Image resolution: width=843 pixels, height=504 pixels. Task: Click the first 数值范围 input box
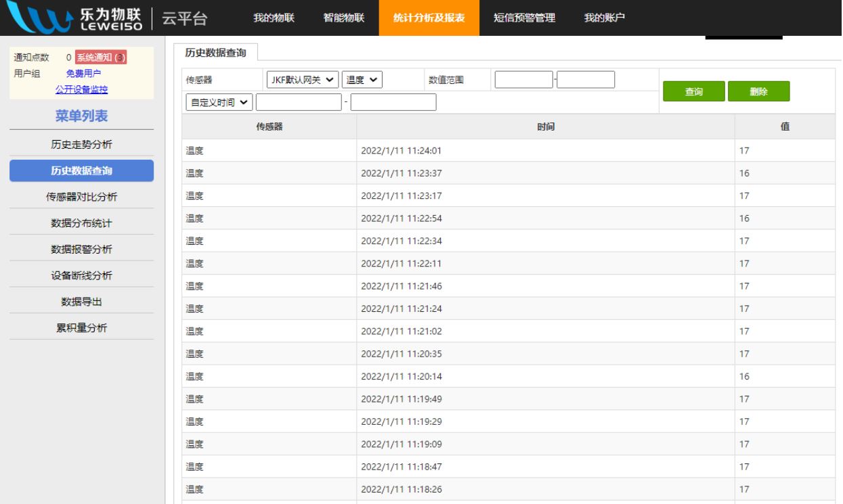point(524,80)
